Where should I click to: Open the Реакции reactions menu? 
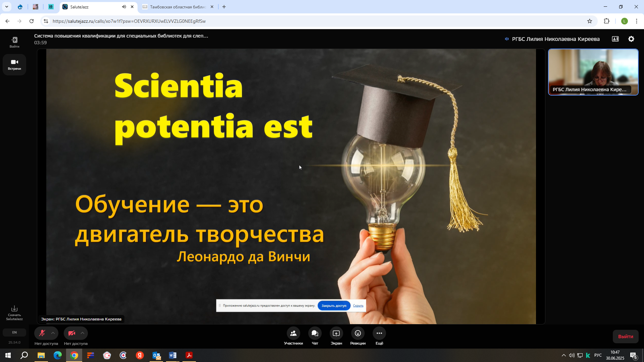point(358,336)
